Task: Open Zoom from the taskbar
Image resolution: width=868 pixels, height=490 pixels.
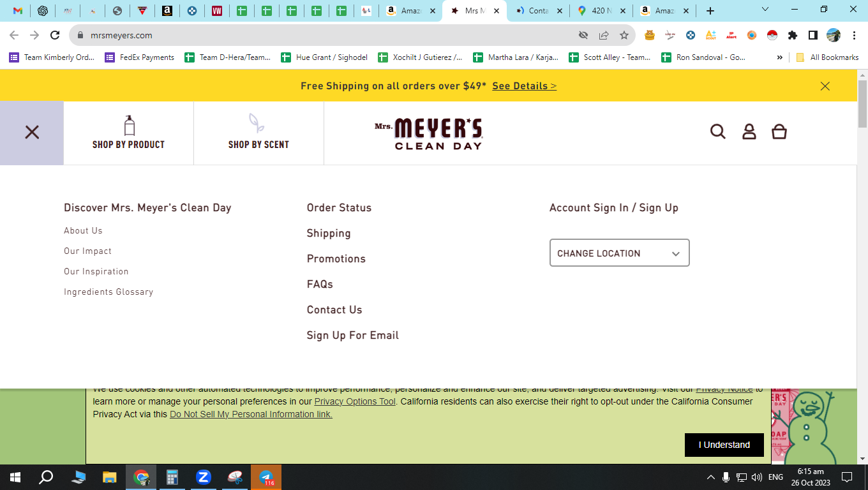Action: point(204,477)
